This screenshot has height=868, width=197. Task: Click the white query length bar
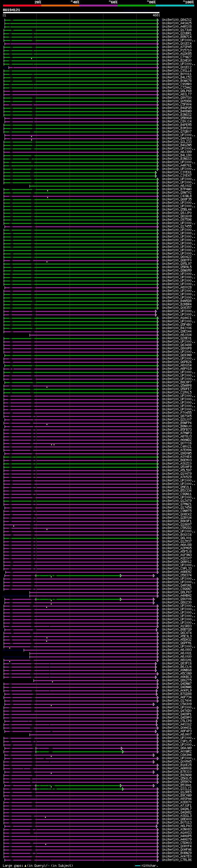point(81,12)
